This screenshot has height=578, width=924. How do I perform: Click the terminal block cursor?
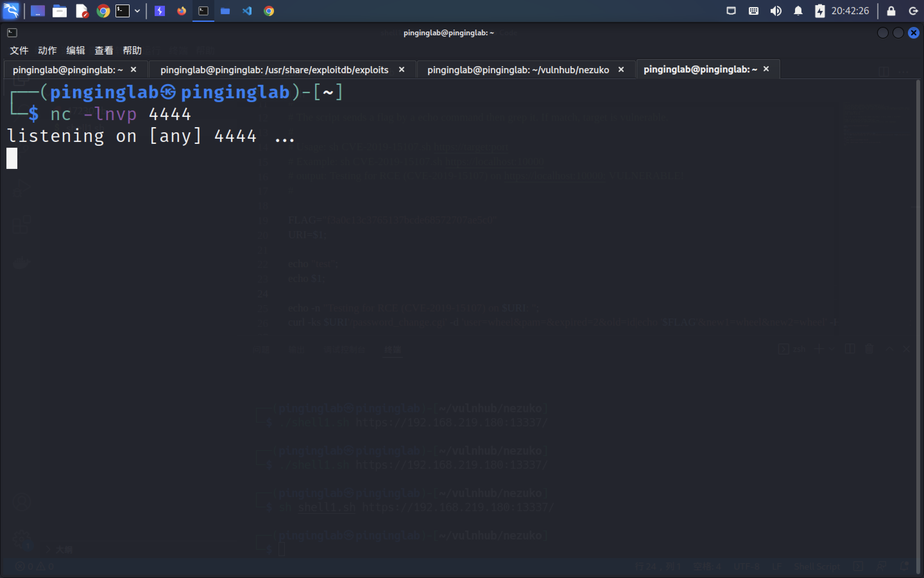12,158
